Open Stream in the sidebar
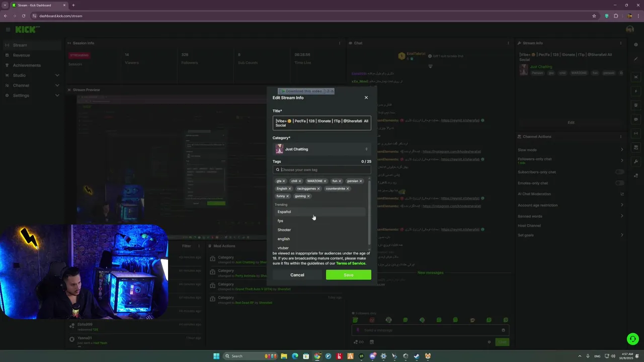This screenshot has width=644, height=362. [31, 45]
